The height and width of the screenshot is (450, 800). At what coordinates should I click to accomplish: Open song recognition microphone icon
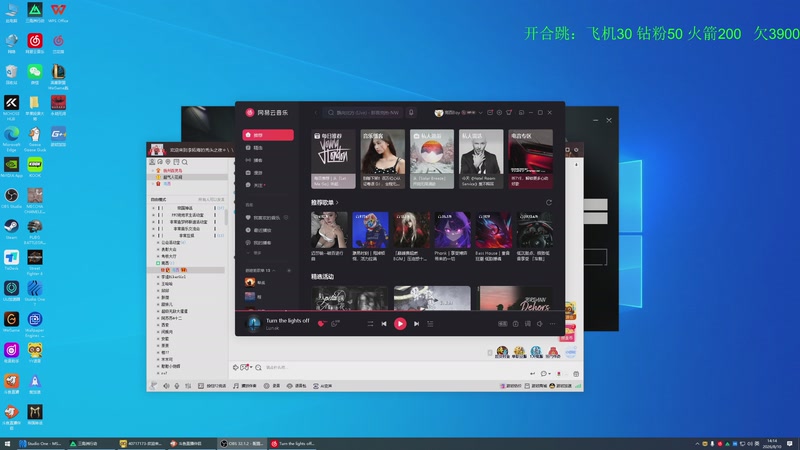pyautogui.click(x=411, y=112)
